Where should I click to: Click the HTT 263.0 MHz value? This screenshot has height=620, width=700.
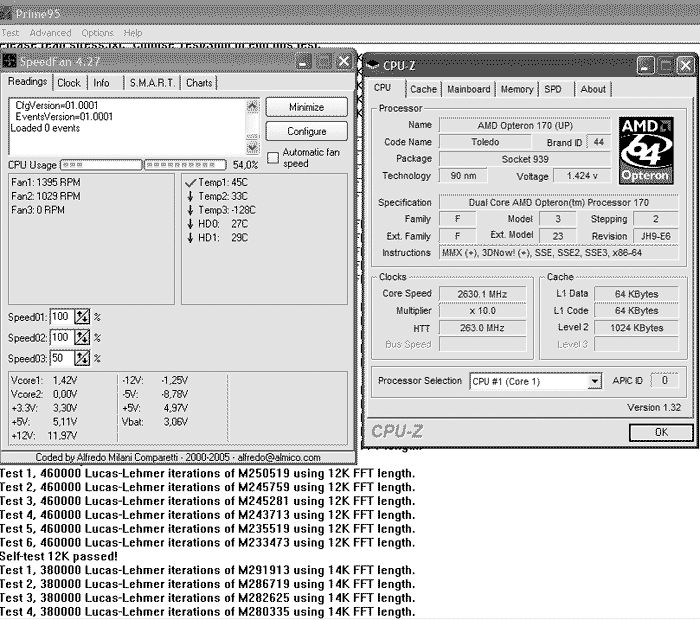click(x=482, y=328)
